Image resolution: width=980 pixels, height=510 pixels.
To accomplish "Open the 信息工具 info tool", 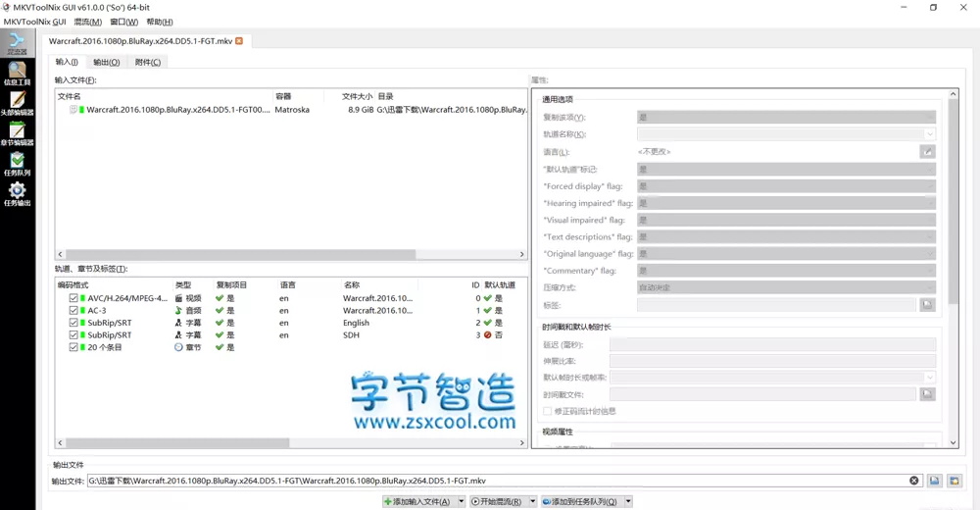I will pyautogui.click(x=17, y=74).
